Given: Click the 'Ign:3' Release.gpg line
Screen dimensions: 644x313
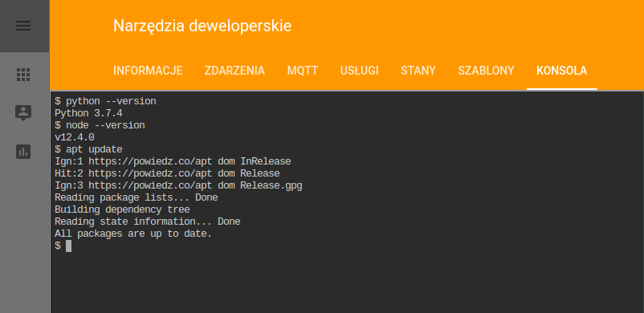Looking at the screenshot, I should (x=178, y=185).
